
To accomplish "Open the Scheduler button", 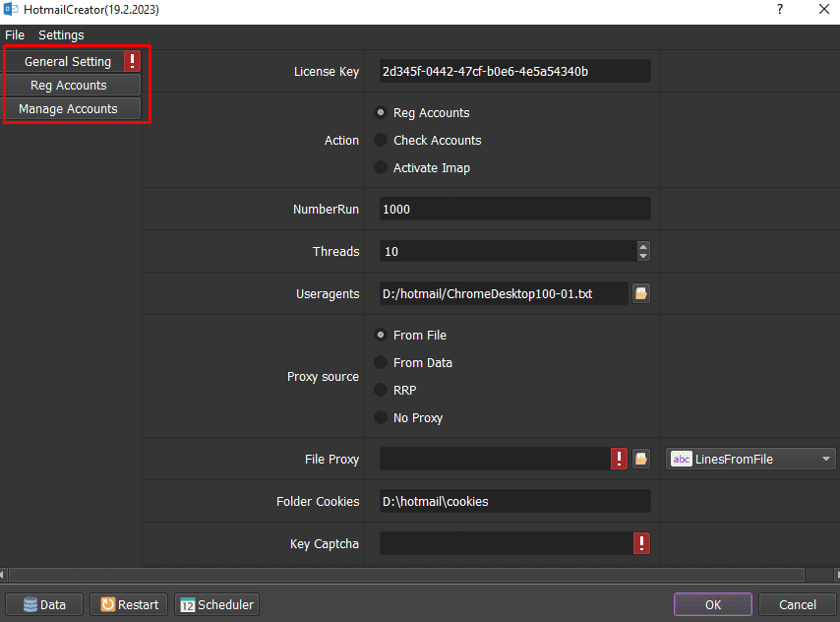I will [x=217, y=604].
